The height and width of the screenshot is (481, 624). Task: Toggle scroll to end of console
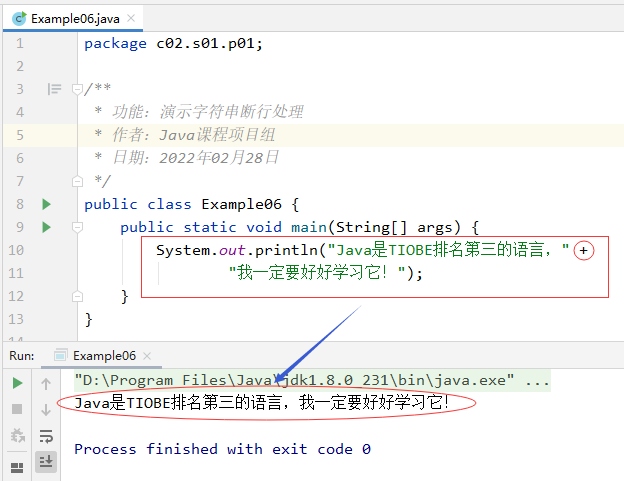click(x=46, y=462)
